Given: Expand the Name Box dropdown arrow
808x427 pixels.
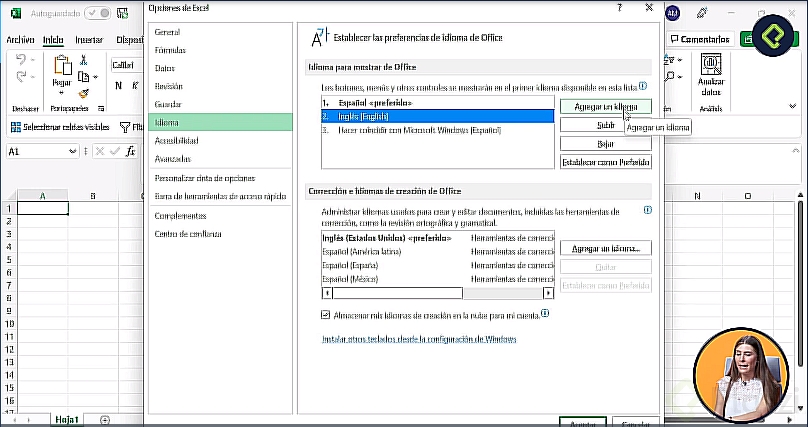Looking at the screenshot, I should pyautogui.click(x=72, y=151).
